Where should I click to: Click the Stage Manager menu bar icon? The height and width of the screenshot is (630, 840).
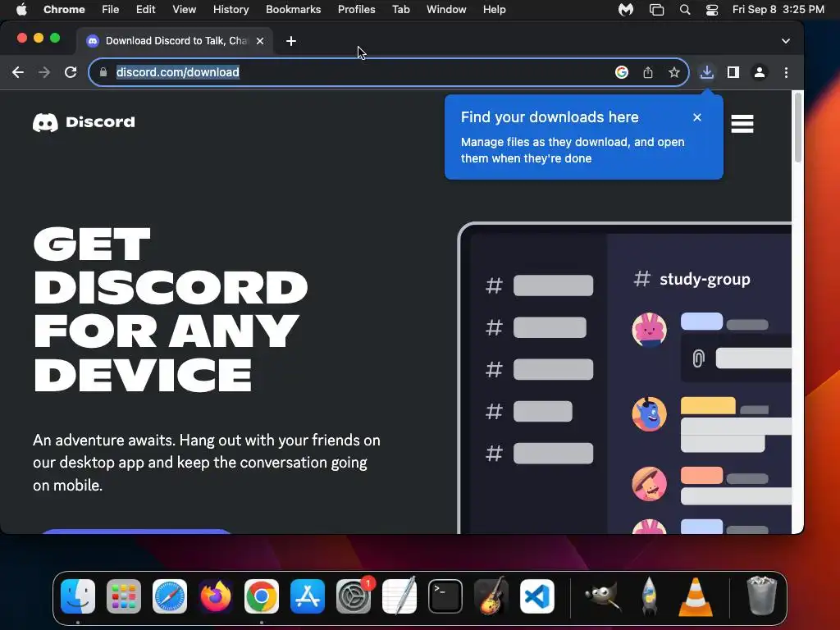[x=656, y=9]
